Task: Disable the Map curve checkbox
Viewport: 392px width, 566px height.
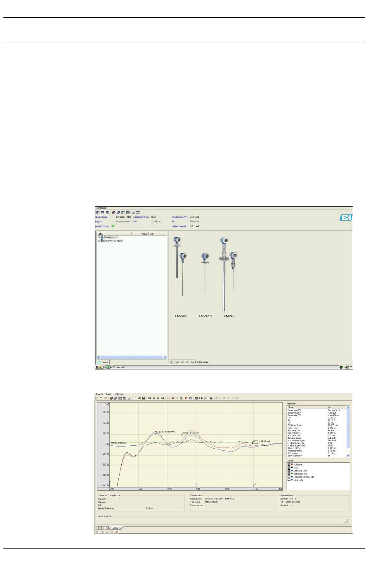Action: (x=289, y=468)
